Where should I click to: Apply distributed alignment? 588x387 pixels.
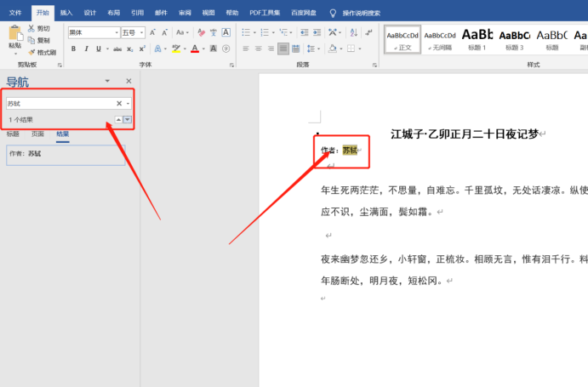(296, 48)
